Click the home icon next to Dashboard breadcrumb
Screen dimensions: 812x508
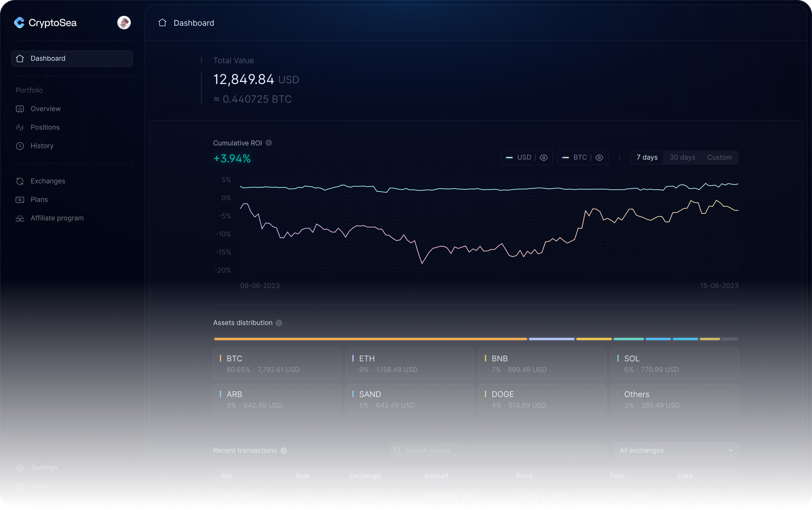pos(162,23)
